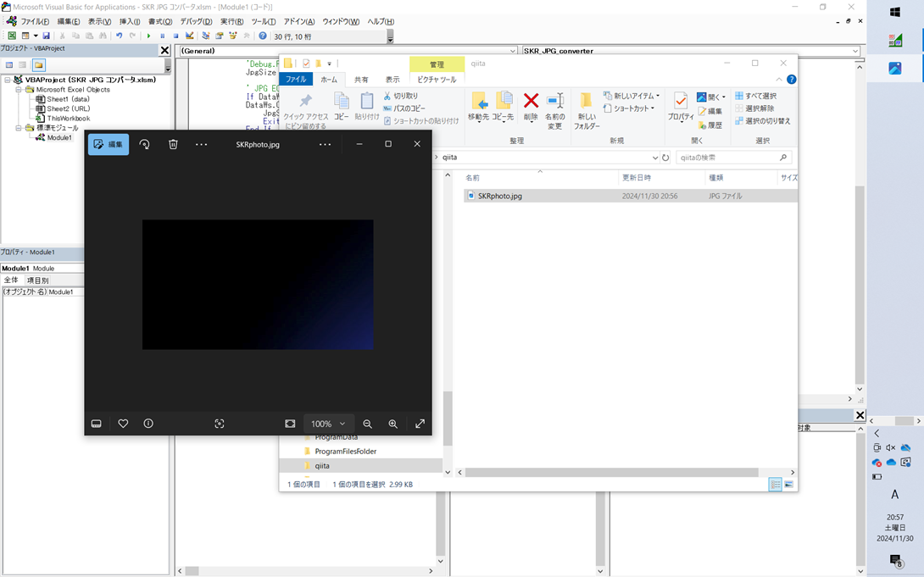Image resolution: width=924 pixels, height=577 pixels.
Task: Collapse the 標準モジュール tree node
Action: coord(19,128)
